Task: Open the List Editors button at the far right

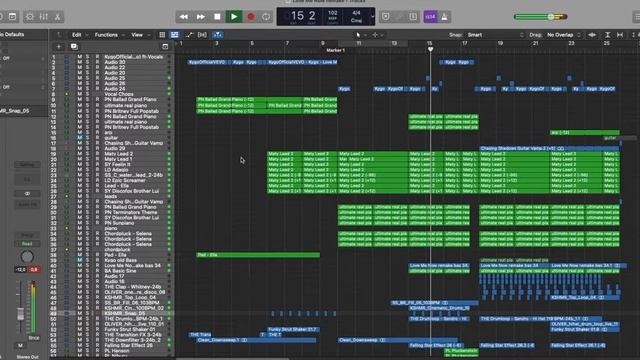Action: coord(636,17)
